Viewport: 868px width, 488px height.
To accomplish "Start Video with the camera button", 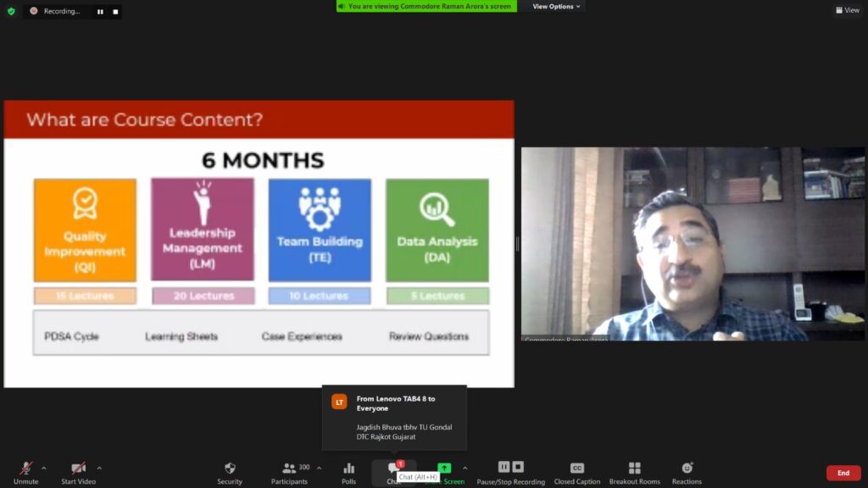I will coord(78,471).
